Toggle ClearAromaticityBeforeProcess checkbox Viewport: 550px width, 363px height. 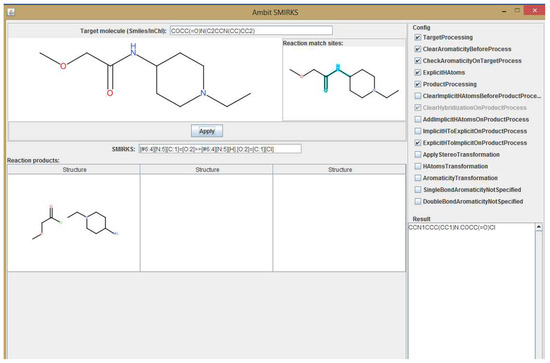point(418,49)
